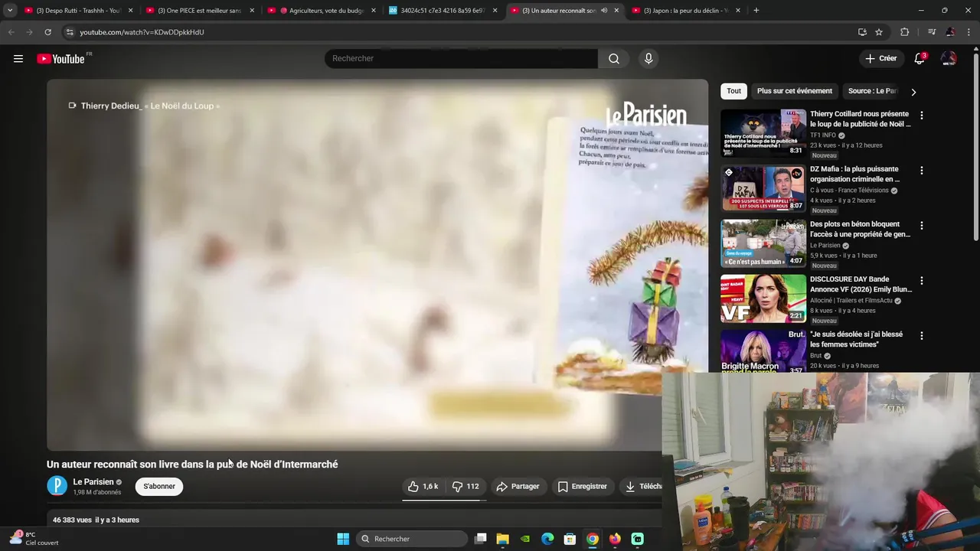Switch to 'Japon : la peur du déclin' tab
This screenshot has height=551, width=980.
click(685, 11)
